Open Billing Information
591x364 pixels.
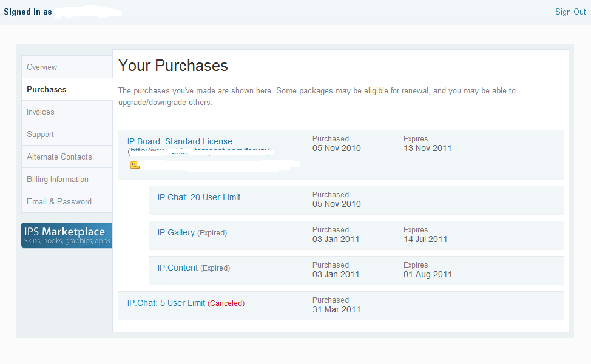point(67,179)
